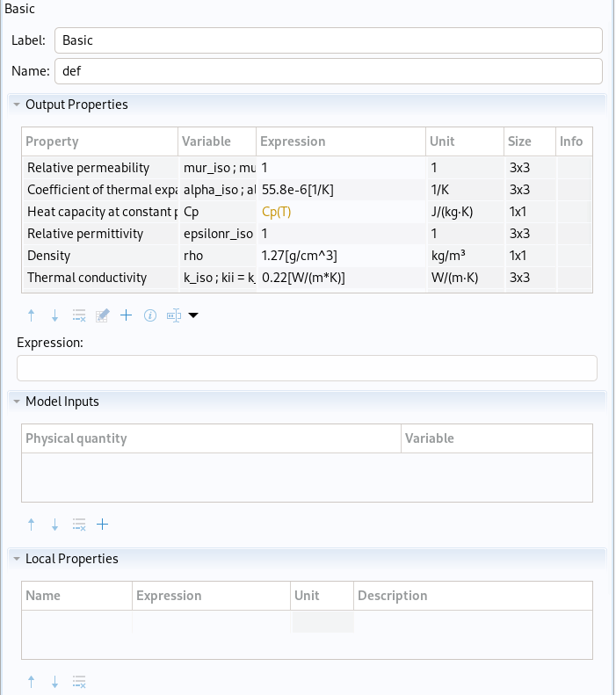616x695 pixels.
Task: Select the Density property row
Action: point(100,256)
